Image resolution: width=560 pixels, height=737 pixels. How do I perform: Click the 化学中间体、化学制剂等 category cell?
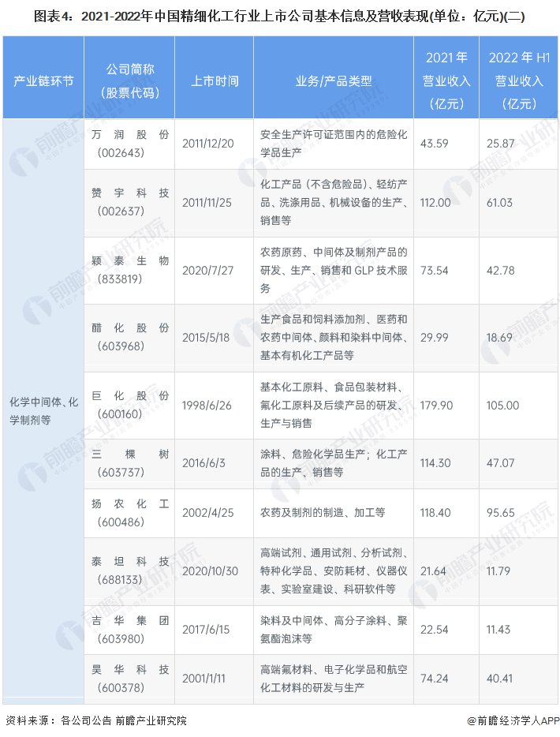(x=43, y=411)
